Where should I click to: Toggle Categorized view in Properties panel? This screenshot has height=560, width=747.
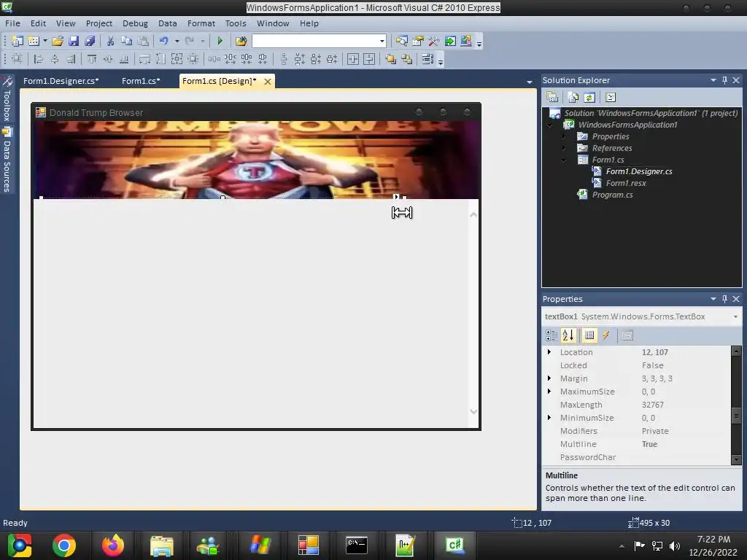click(551, 335)
